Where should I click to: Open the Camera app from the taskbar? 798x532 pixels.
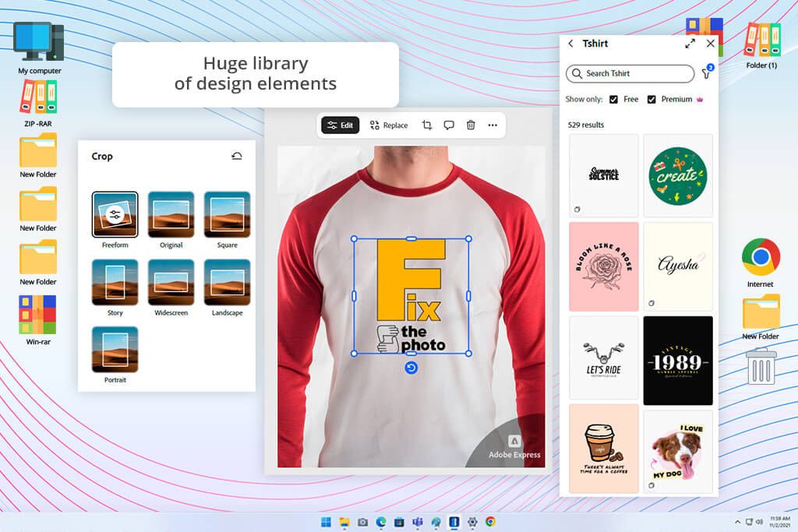coord(363,522)
